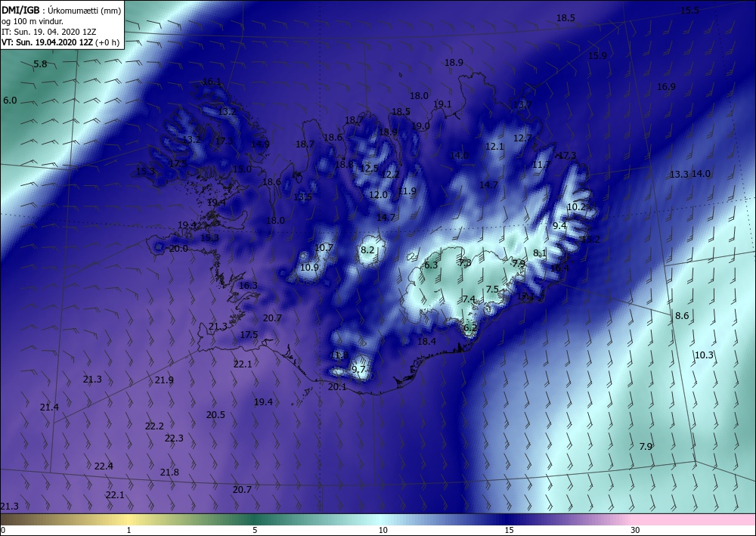756x536 pixels.
Task: Click the map value "22.4"
Action: click(104, 466)
